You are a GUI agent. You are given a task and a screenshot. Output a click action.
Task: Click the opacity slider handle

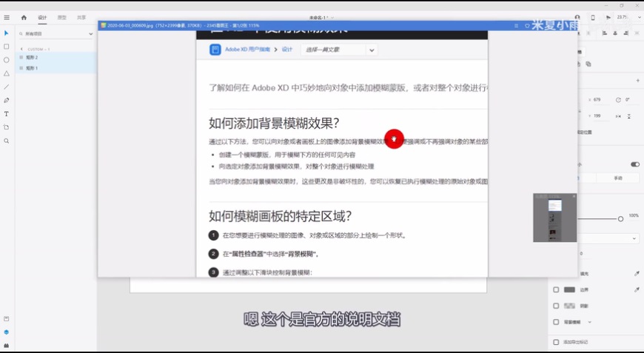point(620,219)
